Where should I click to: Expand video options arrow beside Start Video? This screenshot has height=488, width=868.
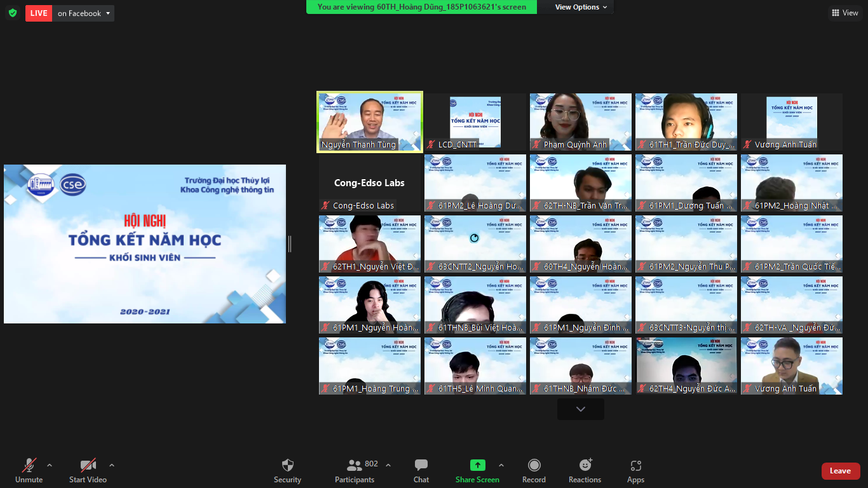click(112, 464)
